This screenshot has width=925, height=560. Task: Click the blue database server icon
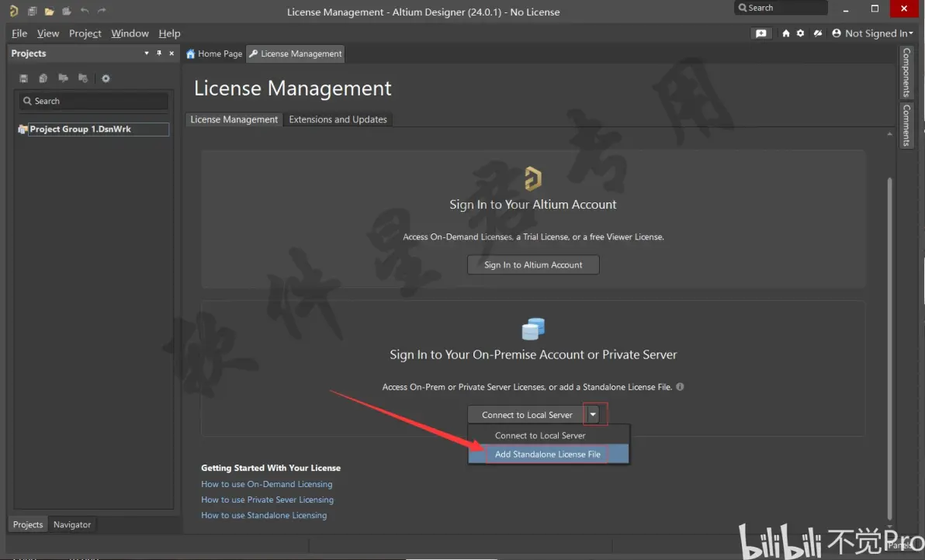coord(533,329)
